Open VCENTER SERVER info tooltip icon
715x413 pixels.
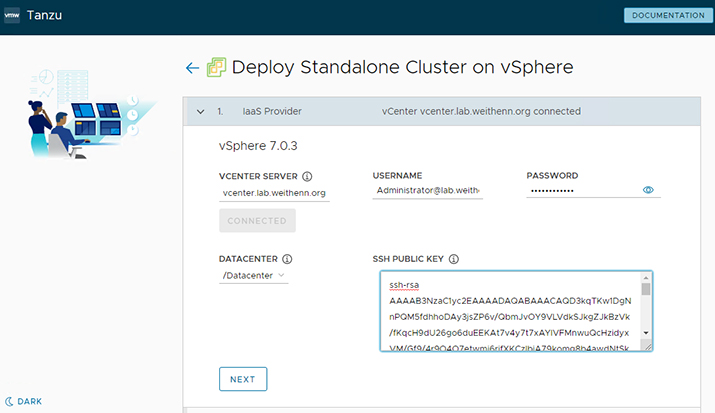(307, 176)
